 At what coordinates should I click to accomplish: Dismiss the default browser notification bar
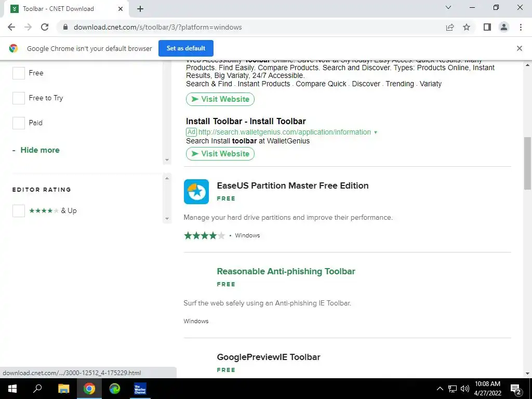tap(520, 48)
